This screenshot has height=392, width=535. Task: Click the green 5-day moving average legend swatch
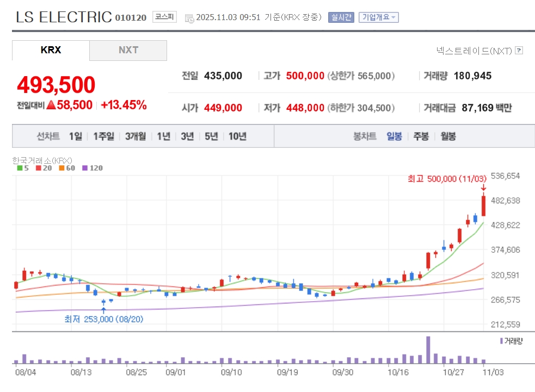point(20,168)
